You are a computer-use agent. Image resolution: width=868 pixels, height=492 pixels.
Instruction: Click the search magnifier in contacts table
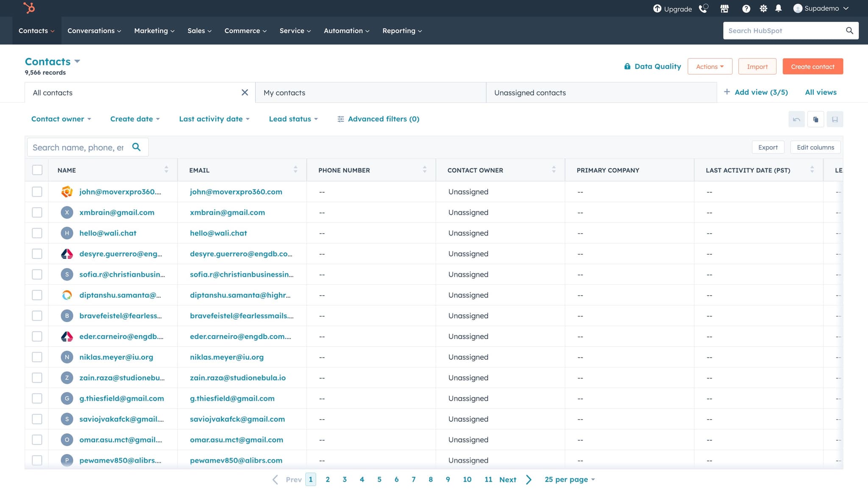pyautogui.click(x=136, y=147)
